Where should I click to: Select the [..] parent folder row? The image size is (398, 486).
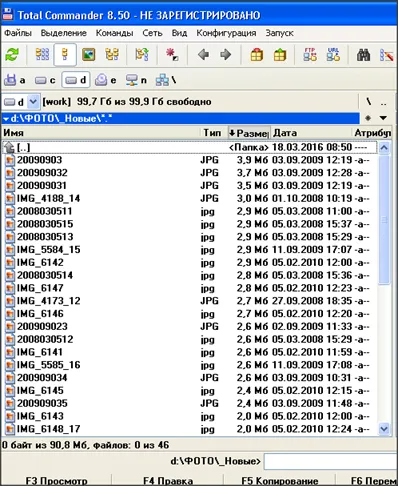tap(190, 147)
